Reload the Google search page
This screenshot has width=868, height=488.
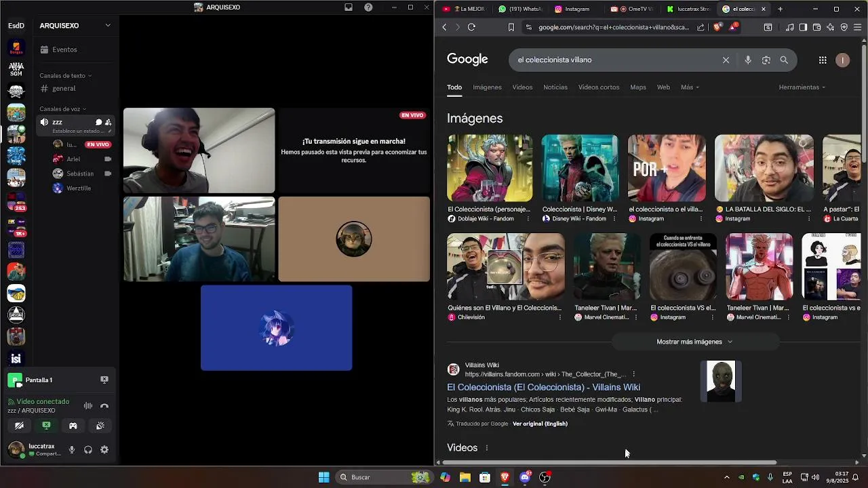point(471,27)
